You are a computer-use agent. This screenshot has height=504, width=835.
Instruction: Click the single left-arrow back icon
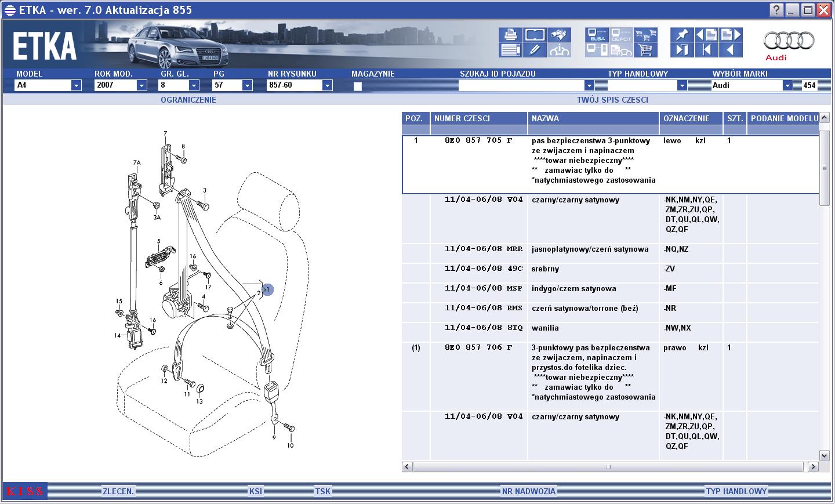pos(731,50)
